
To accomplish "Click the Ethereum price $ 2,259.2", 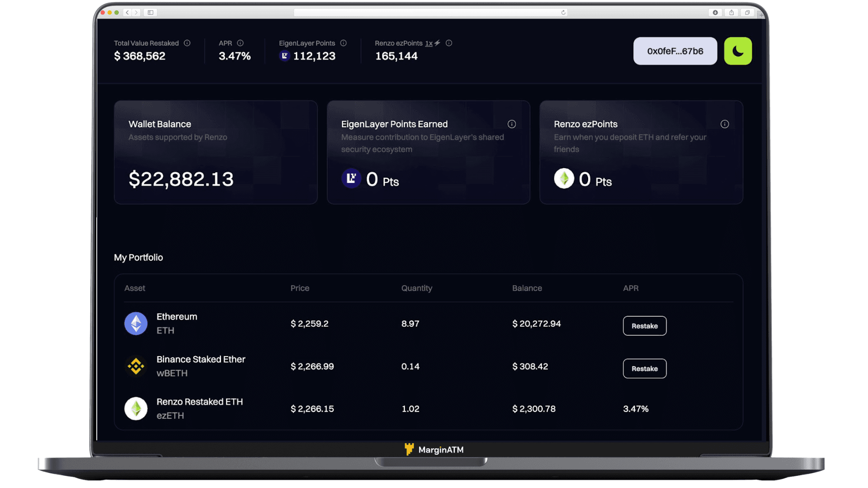I will [x=310, y=324].
